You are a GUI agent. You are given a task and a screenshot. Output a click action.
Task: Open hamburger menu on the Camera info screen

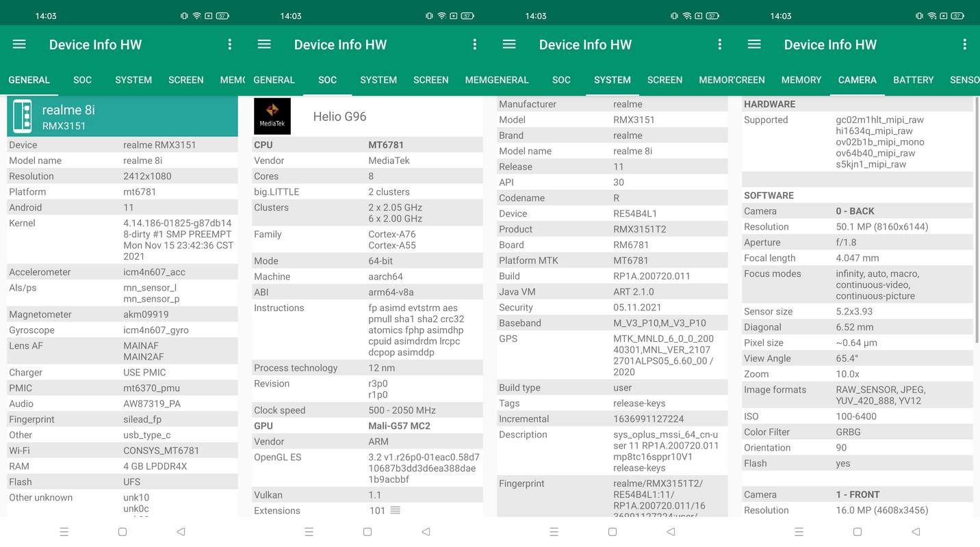[754, 44]
